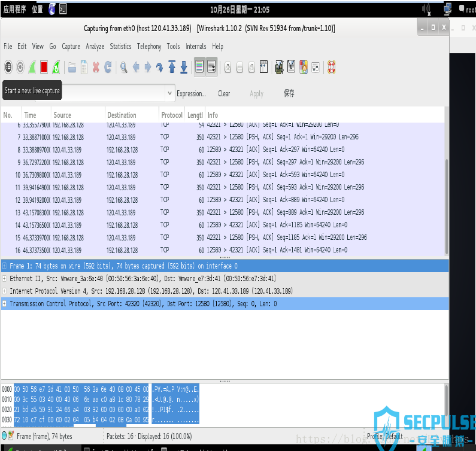
Task: Go to packet number jump icon
Action: pos(160,67)
